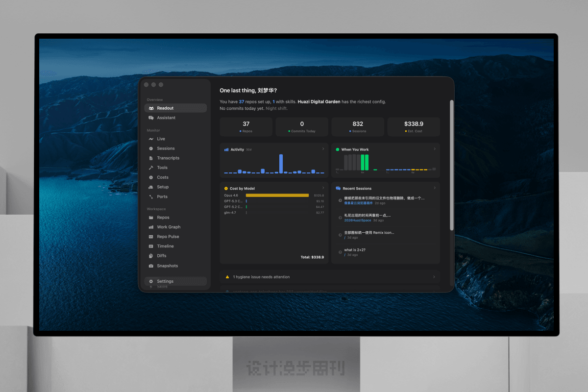Expand the hygiene issue warning row
This screenshot has height=392, width=588.
[329, 277]
